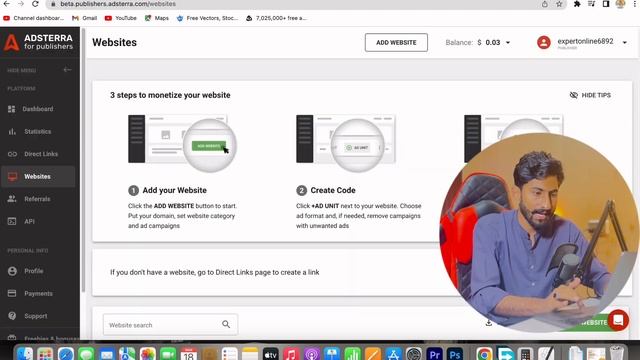Launch Premiere Pro from the dock
Viewport: 640px width, 360px height.
tap(434, 354)
